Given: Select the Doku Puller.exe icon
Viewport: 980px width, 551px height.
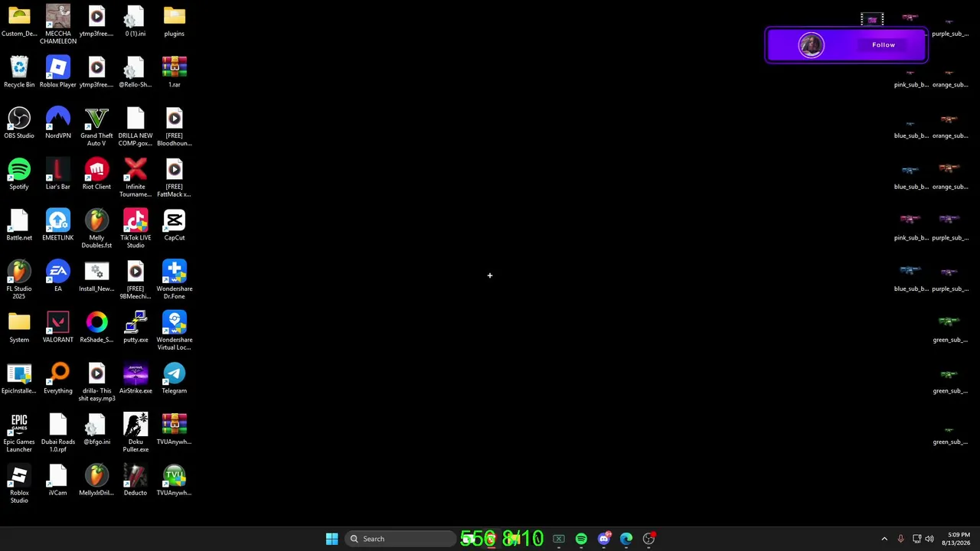Looking at the screenshot, I should pyautogui.click(x=136, y=432).
